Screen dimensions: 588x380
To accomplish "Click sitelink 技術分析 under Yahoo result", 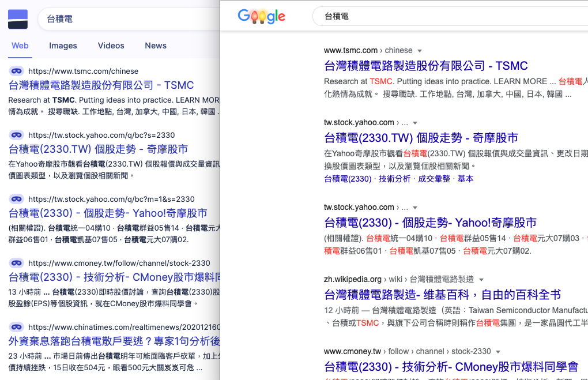I will [394, 179].
